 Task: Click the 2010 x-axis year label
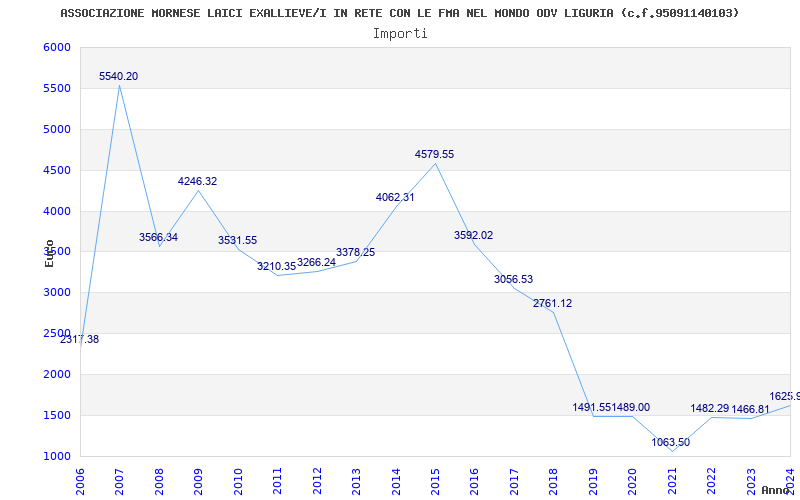tap(238, 480)
